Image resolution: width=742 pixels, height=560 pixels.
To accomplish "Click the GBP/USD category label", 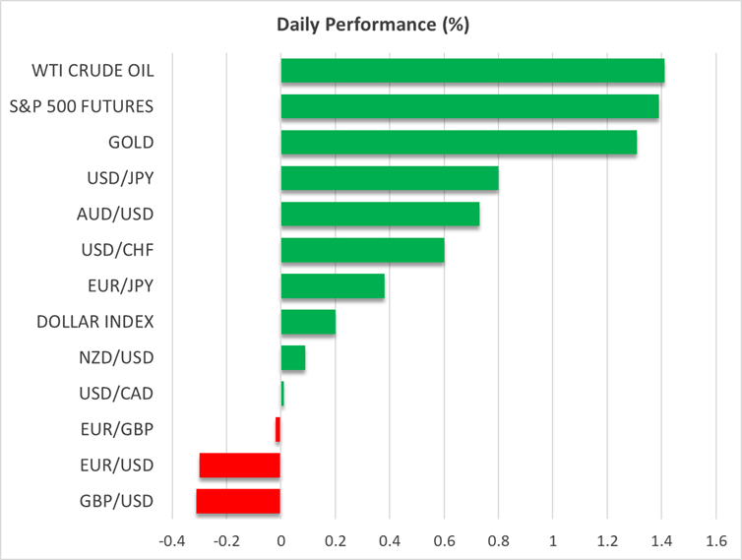I will [115, 501].
